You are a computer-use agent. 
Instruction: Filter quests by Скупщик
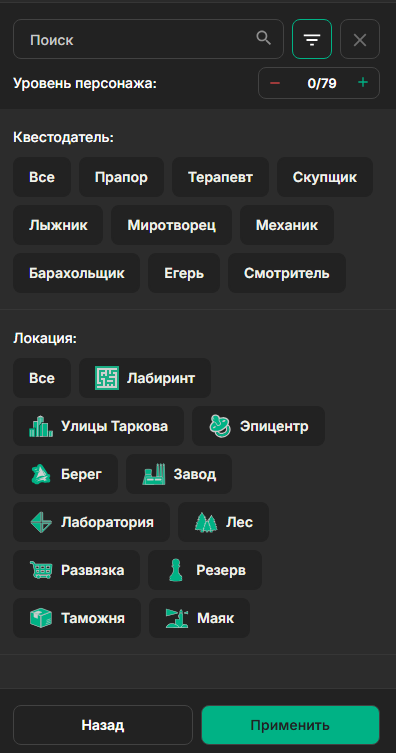pyautogui.click(x=325, y=177)
